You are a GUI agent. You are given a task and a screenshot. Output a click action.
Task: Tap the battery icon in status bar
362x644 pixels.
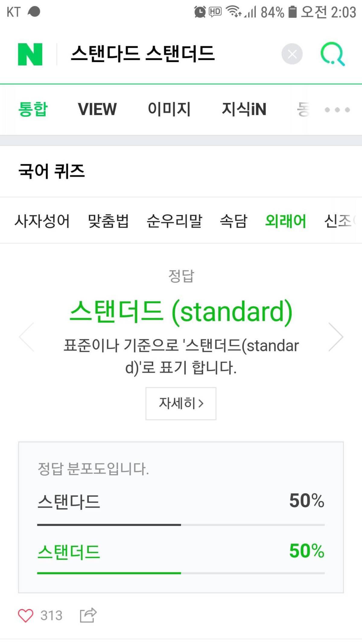coord(292,12)
